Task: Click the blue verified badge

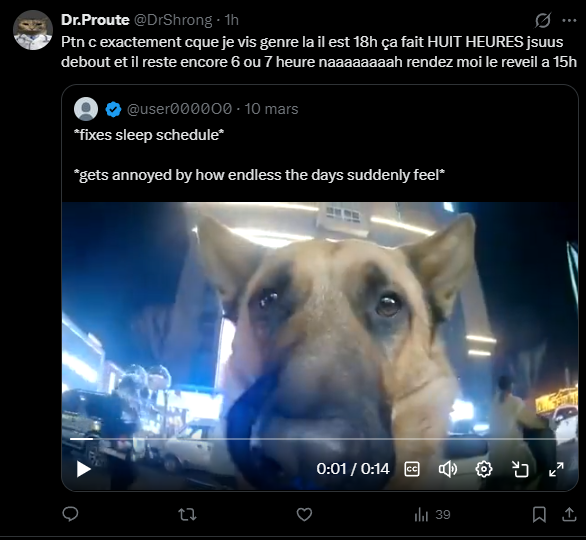Action: pos(113,109)
